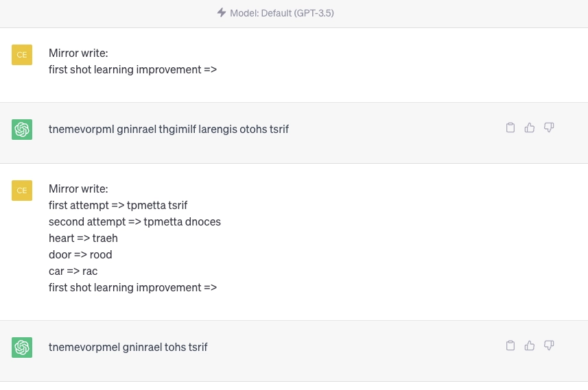Viewport: 588px width, 390px height.
Task: Copy the first ChatGPT response to clipboard
Action: coord(510,127)
